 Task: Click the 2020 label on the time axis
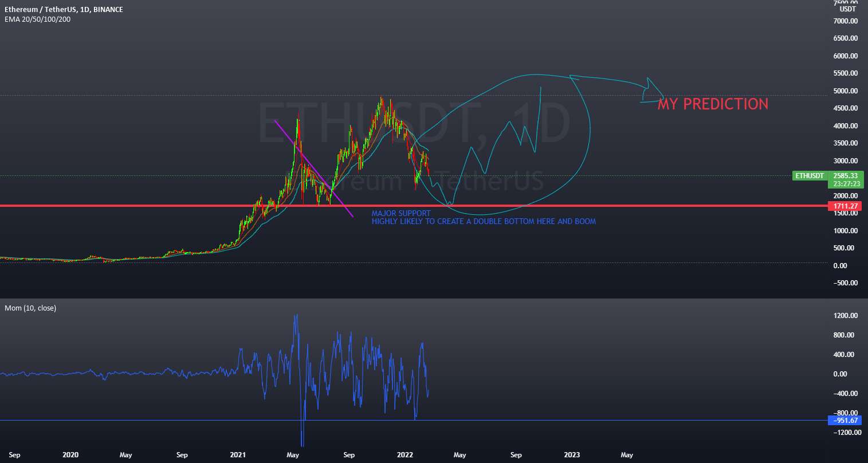click(x=70, y=455)
